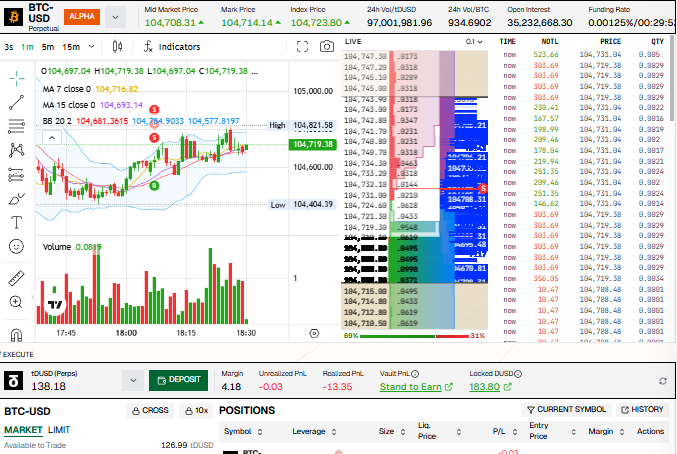677x454 pixels.
Task: Expand the tDUSD account selector dropdown
Action: coord(133,381)
